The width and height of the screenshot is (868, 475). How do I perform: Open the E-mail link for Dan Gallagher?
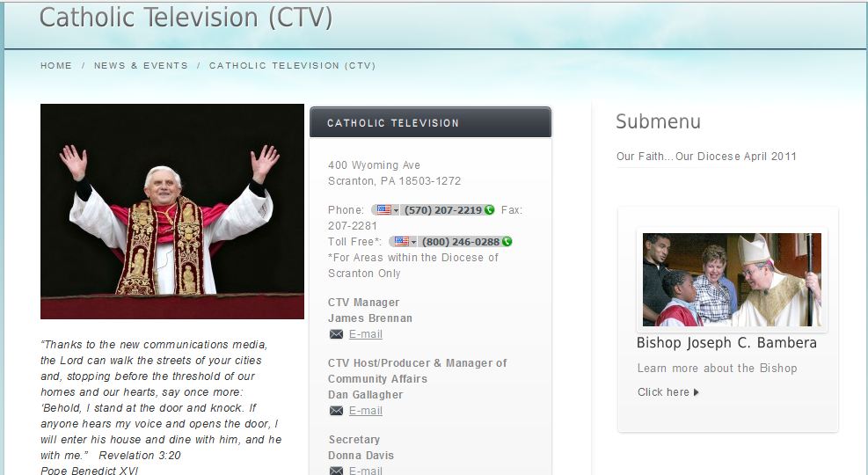tap(365, 410)
